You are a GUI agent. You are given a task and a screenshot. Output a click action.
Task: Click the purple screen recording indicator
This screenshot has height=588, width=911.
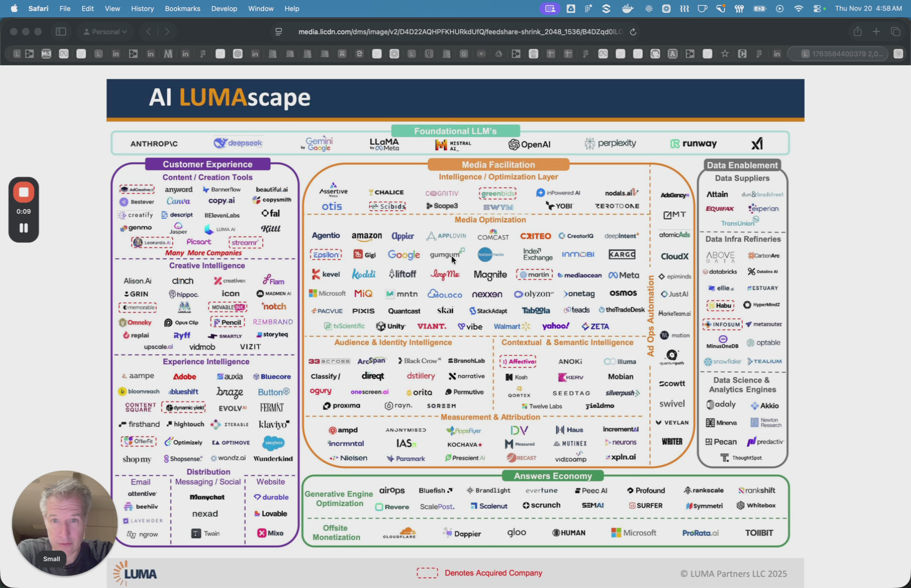[550, 8]
